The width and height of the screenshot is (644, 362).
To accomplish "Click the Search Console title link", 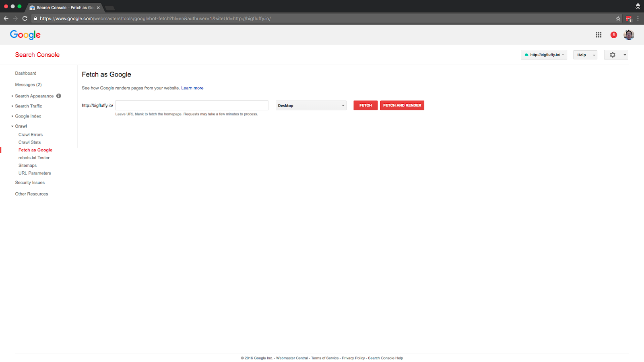I will (x=37, y=55).
